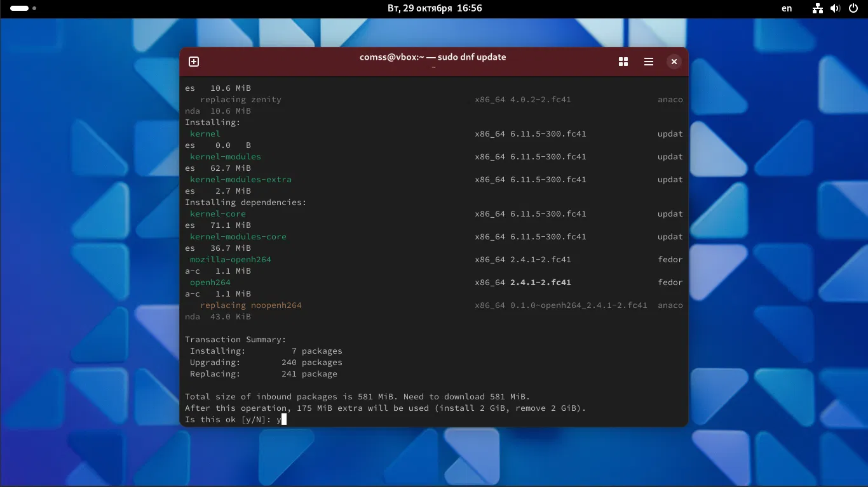Click the zenity version '4.0.2-2.fc41'

point(541,100)
